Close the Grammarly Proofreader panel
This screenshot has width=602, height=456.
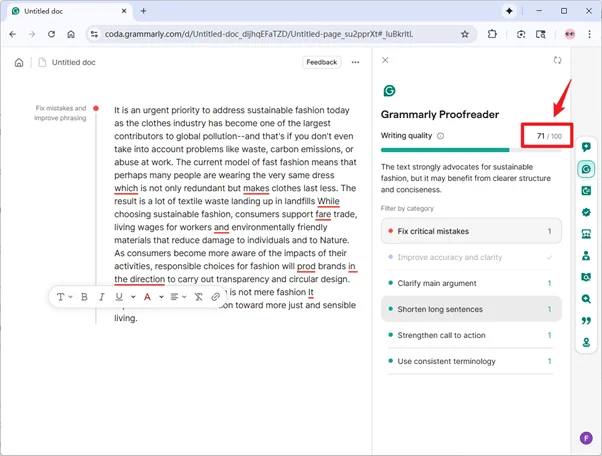[386, 61]
